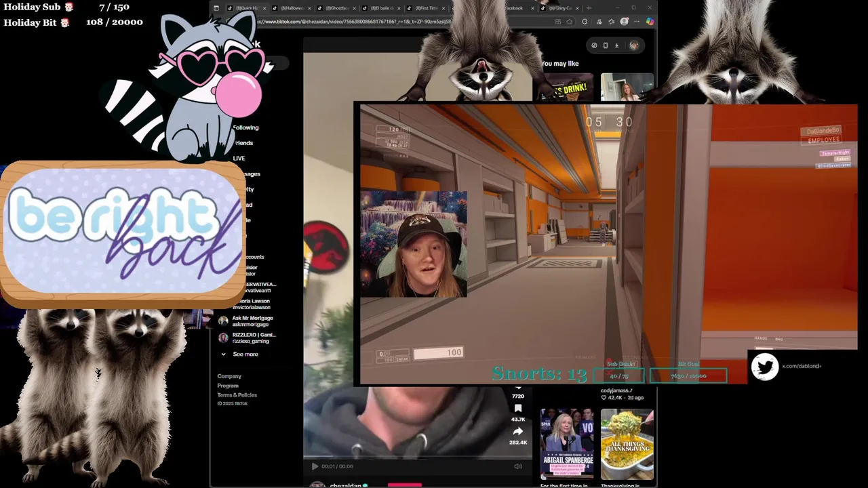Click the TikTok compass icon in floating bar
The width and height of the screenshot is (868, 488).
pyautogui.click(x=594, y=45)
